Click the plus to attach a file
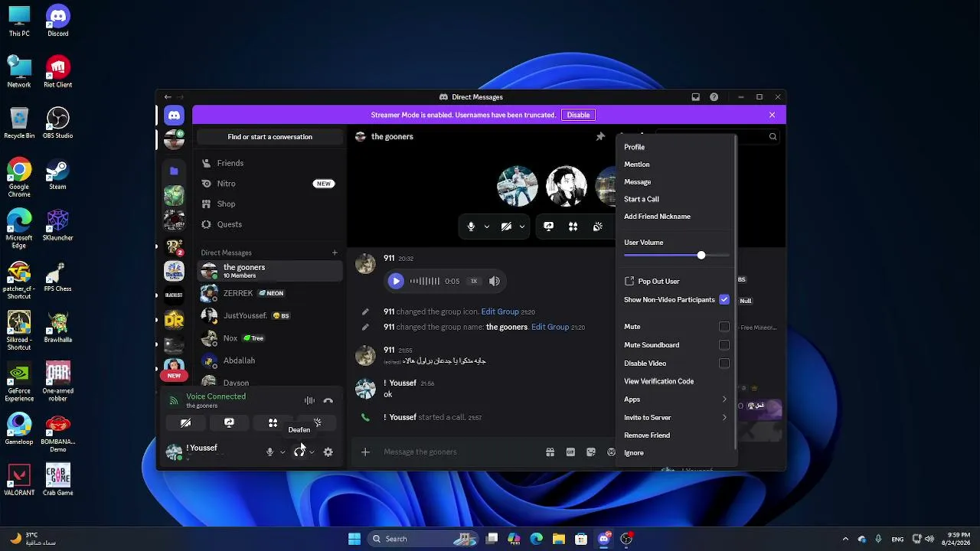The width and height of the screenshot is (980, 551). pos(365,452)
